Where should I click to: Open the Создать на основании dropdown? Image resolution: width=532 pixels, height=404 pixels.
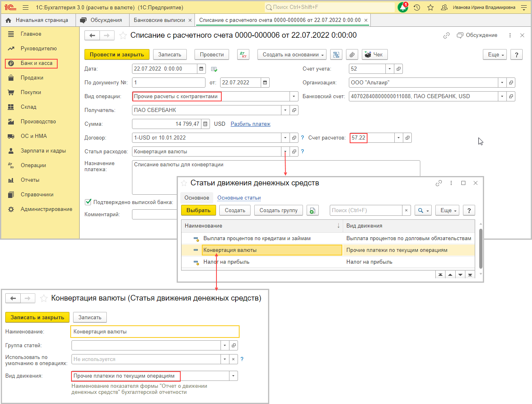pos(292,55)
